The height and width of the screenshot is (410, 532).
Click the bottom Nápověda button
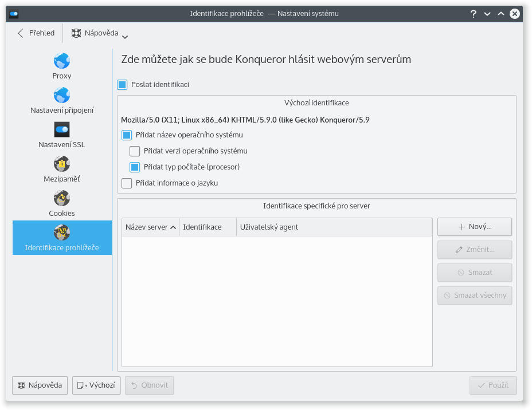[x=40, y=385]
